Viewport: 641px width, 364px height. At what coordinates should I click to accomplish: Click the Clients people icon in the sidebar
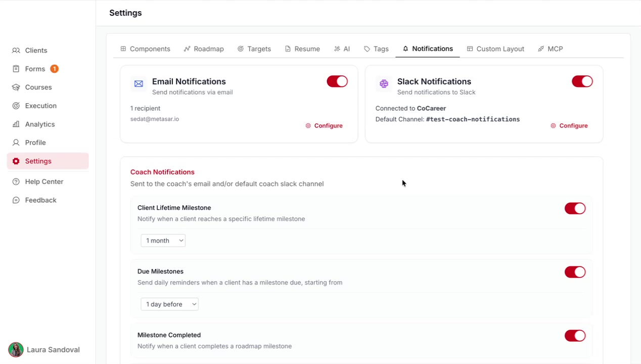[x=16, y=51]
